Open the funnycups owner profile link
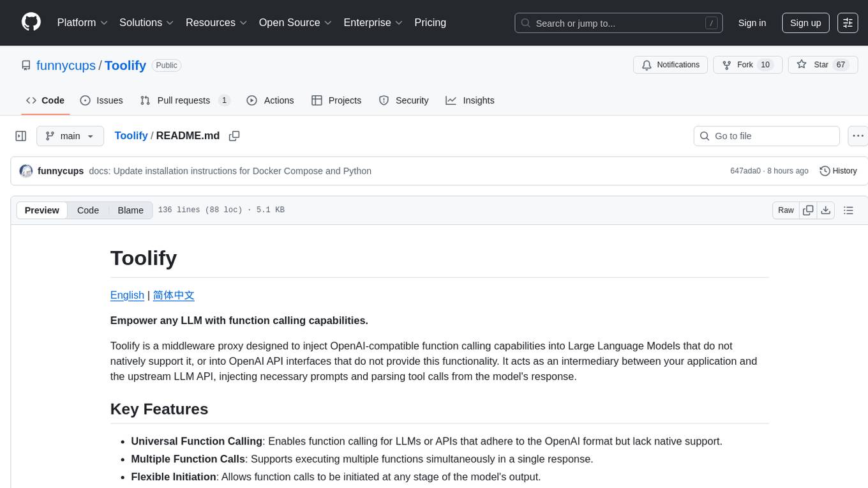This screenshot has height=488, width=868. point(66,65)
